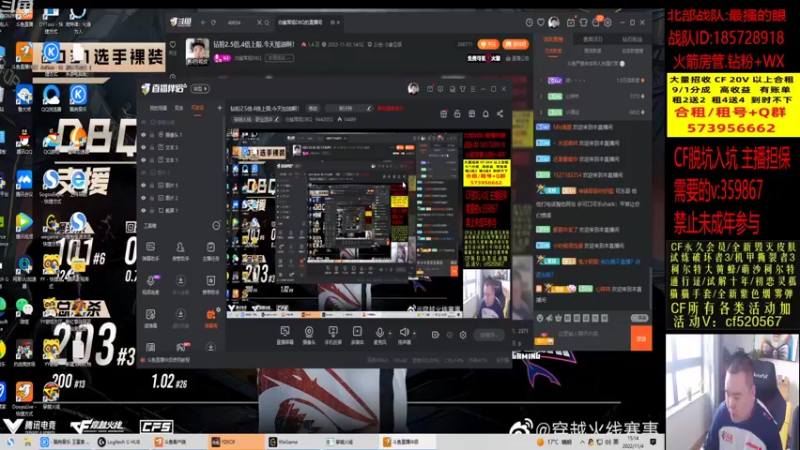The height and width of the screenshot is (450, 800).
Task: Lock the 截屏1 source with its padlock
Action: [x=152, y=210]
